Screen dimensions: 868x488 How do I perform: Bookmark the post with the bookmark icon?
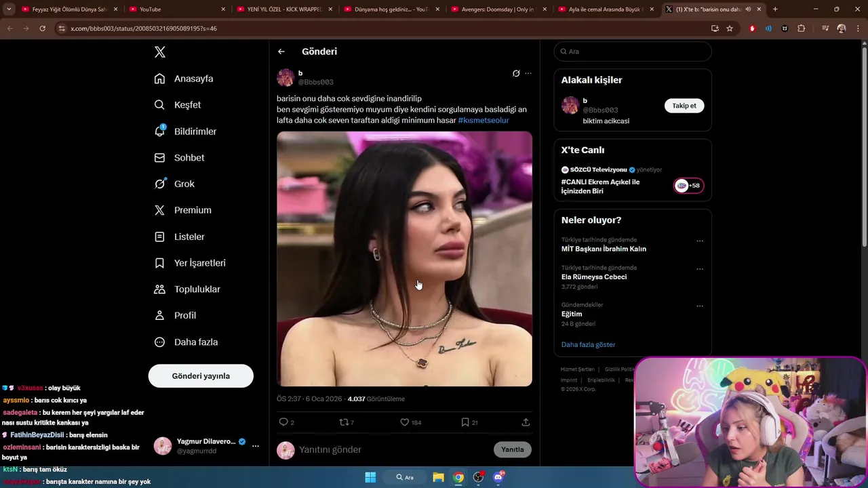pyautogui.click(x=465, y=422)
